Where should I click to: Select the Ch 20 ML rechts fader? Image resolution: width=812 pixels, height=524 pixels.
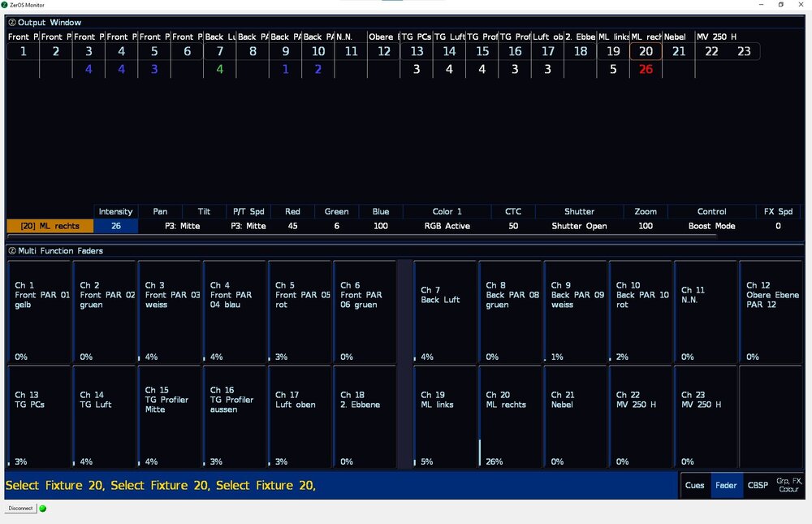[511, 418]
